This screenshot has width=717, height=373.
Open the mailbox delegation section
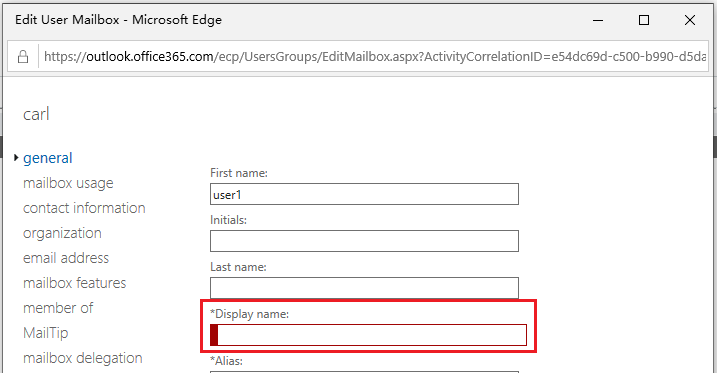[x=83, y=358]
